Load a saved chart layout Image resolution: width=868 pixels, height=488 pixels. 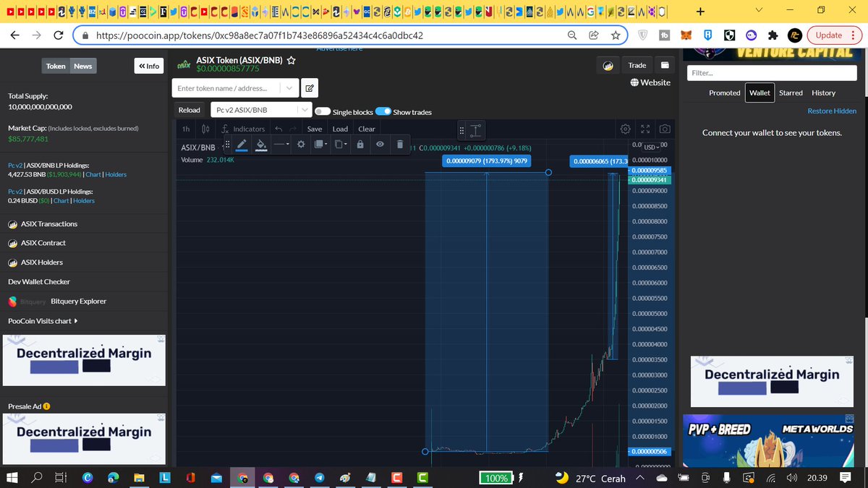341,129
